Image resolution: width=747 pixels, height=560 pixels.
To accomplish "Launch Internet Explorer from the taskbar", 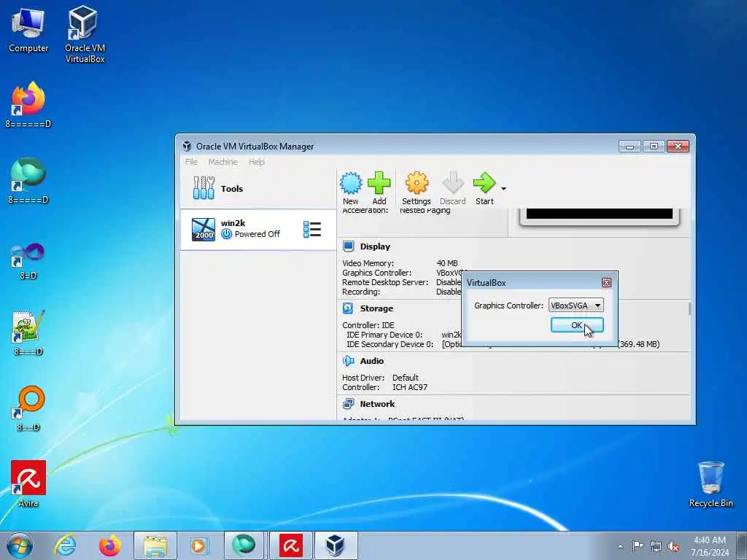I will point(65,545).
